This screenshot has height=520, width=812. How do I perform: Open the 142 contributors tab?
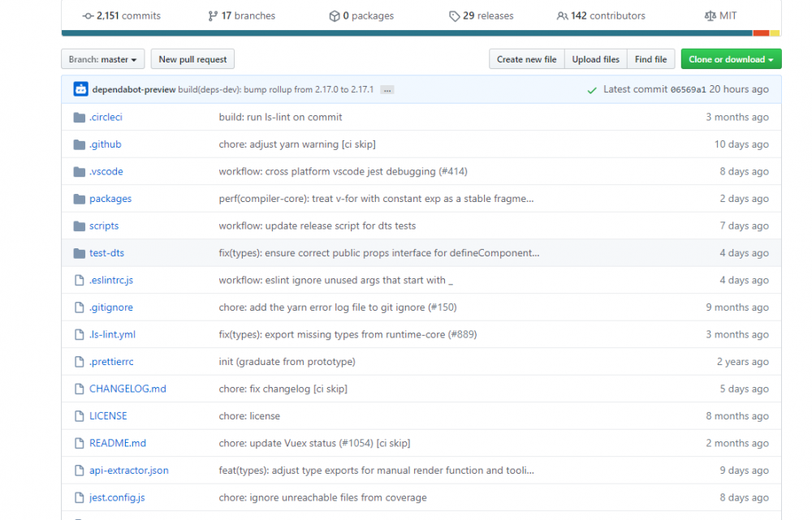(x=601, y=15)
